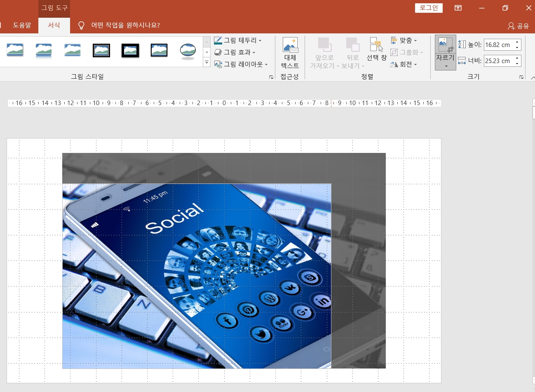Apply the first picture style thumbnail
Image resolution: width=535 pixels, height=392 pixels.
pyautogui.click(x=15, y=50)
